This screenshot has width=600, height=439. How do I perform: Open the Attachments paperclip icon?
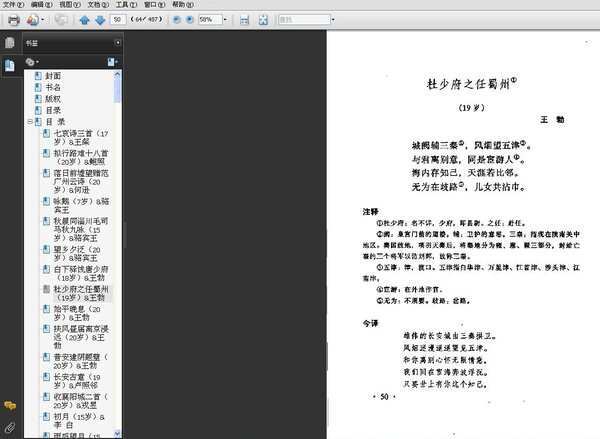coord(10,428)
